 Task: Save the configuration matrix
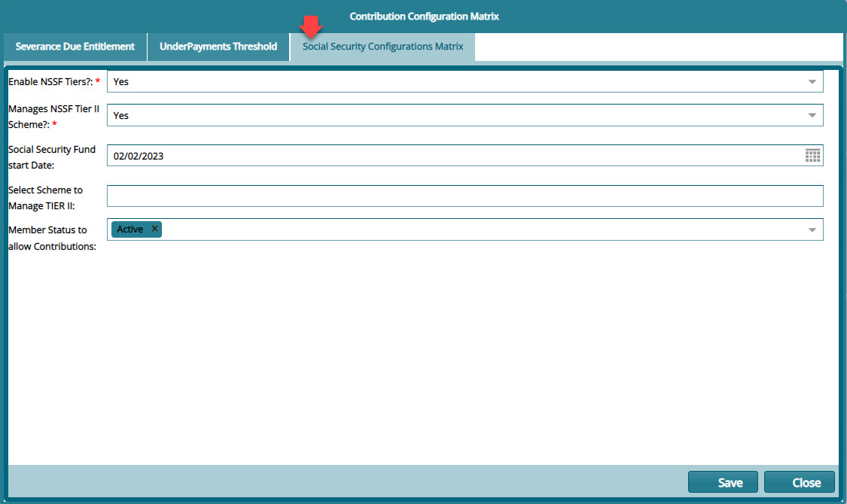coord(723,482)
